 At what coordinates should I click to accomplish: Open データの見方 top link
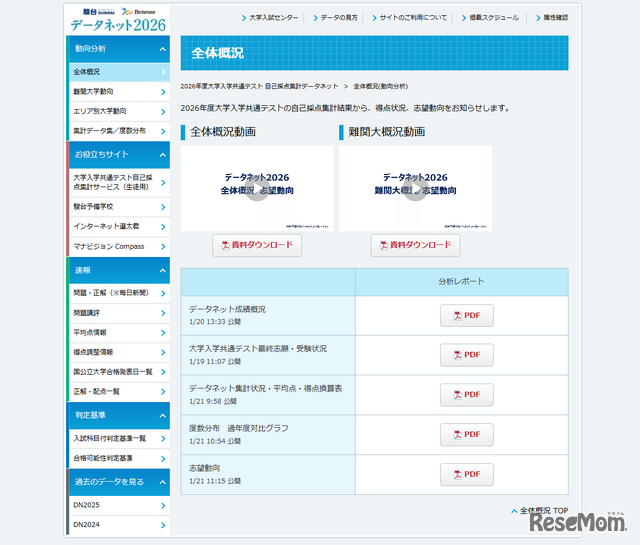click(339, 18)
